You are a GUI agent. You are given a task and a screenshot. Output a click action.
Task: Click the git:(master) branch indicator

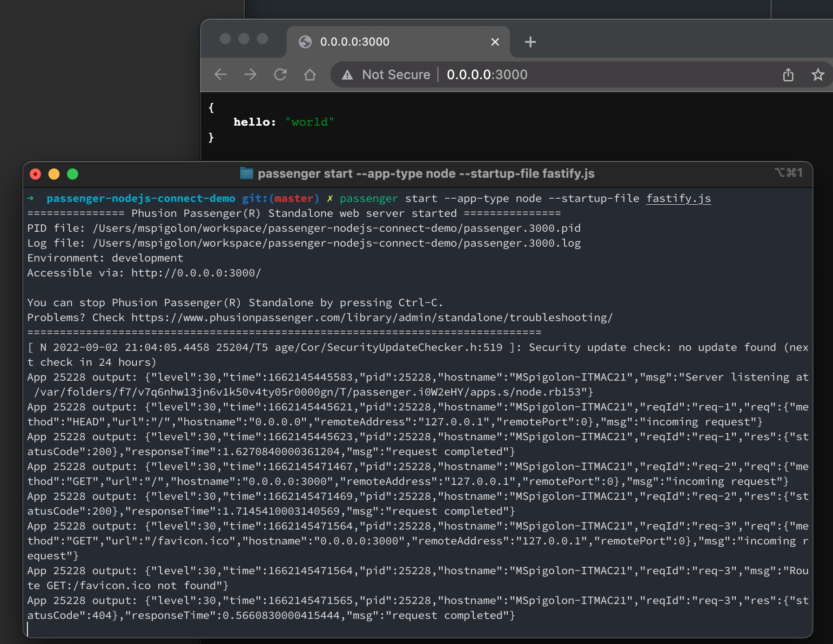click(x=281, y=199)
